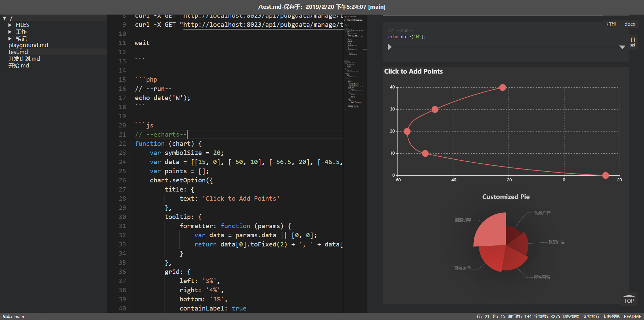
Task: Click localhost URL on editor line 9
Action: pyautogui.click(x=263, y=25)
